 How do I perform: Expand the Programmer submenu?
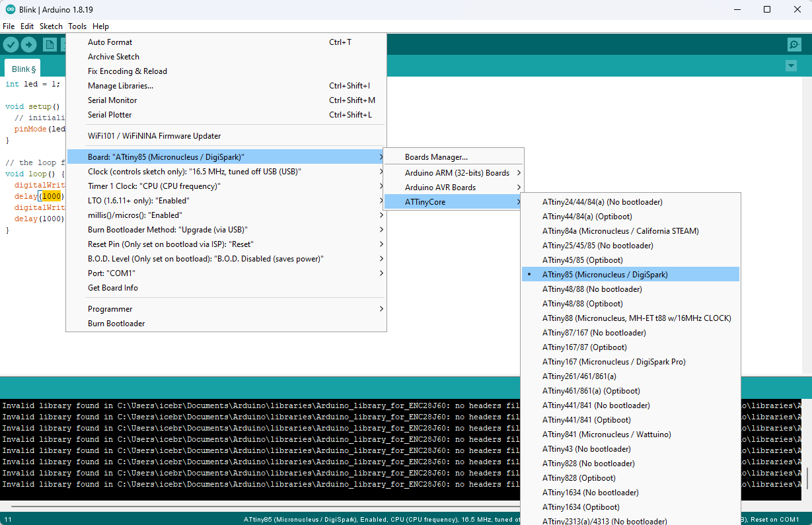point(110,308)
